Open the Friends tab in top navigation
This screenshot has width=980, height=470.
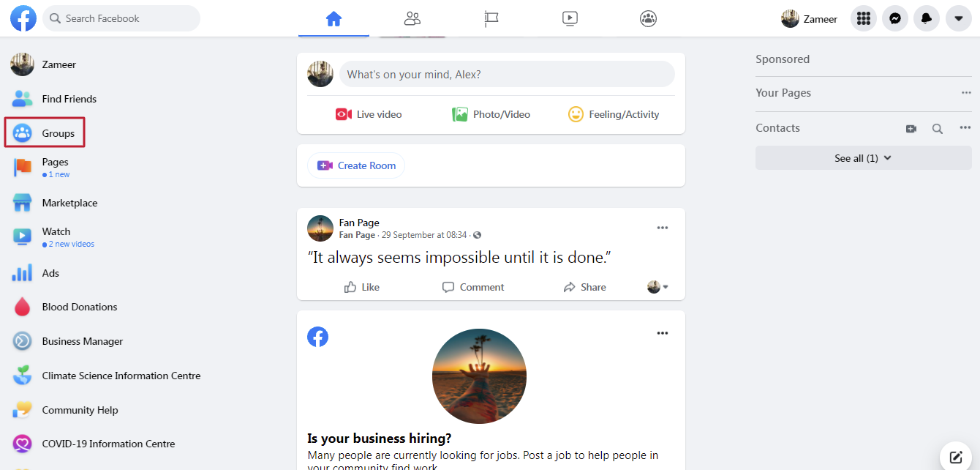[x=412, y=18]
